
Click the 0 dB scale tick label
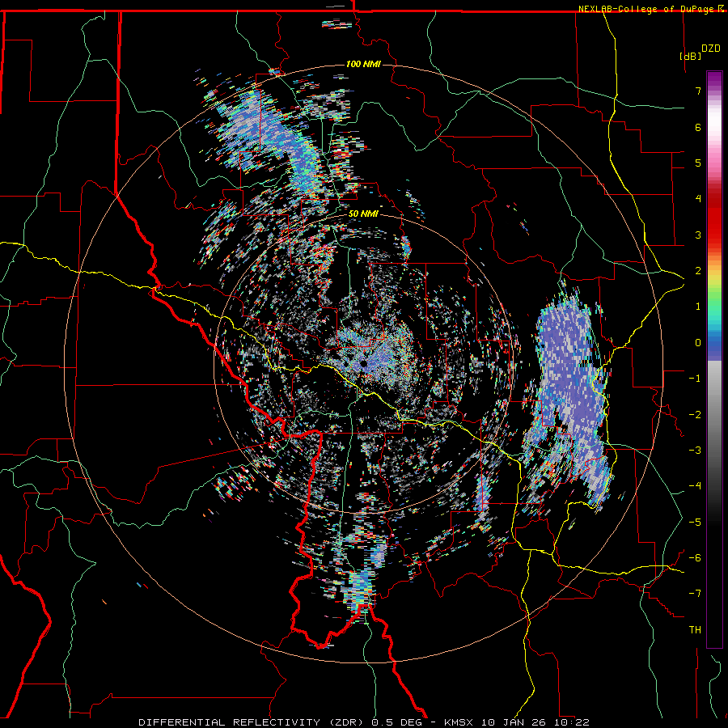(698, 343)
